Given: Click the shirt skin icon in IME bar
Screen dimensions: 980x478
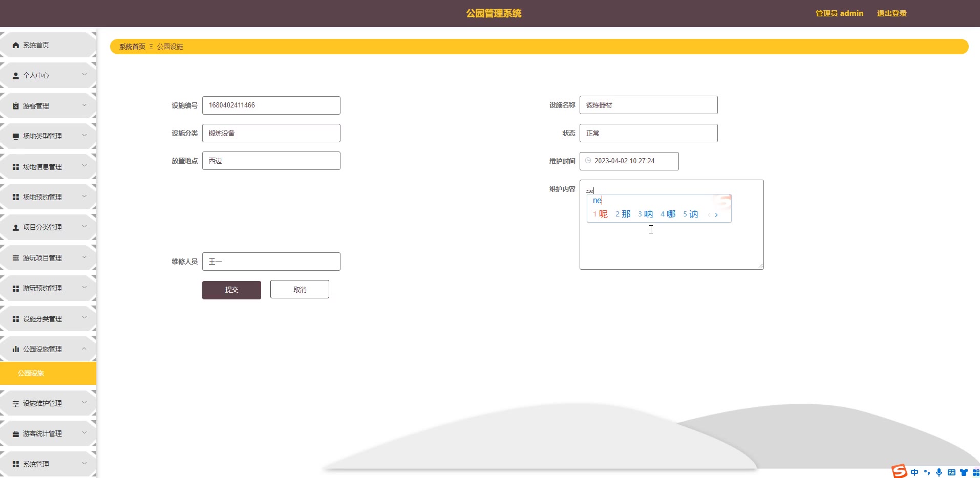Looking at the screenshot, I should [964, 472].
